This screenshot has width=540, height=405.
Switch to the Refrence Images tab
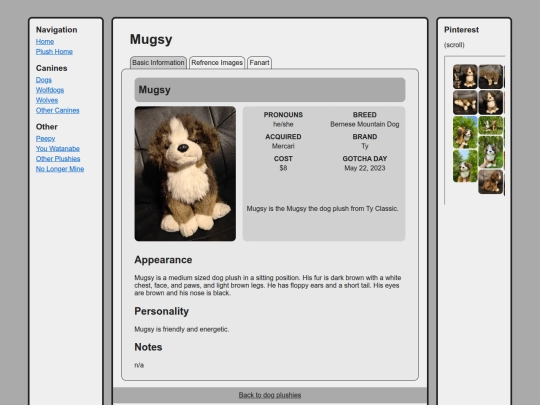coord(217,63)
